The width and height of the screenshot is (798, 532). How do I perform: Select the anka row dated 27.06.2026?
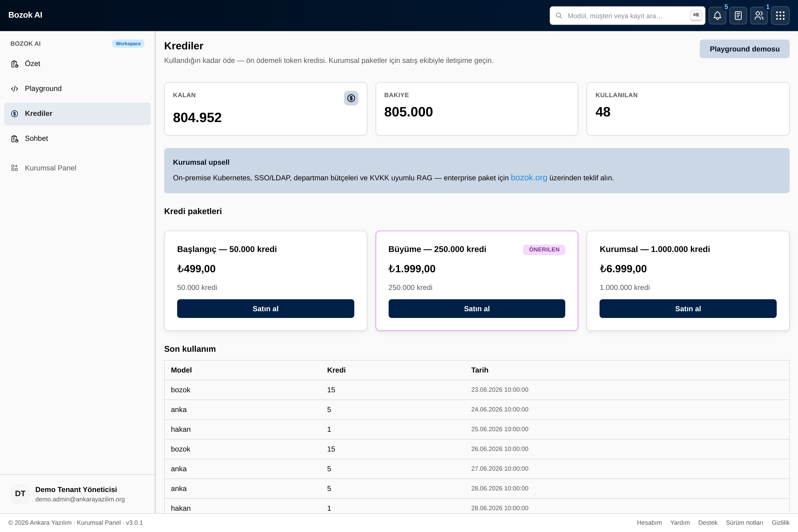click(477, 469)
